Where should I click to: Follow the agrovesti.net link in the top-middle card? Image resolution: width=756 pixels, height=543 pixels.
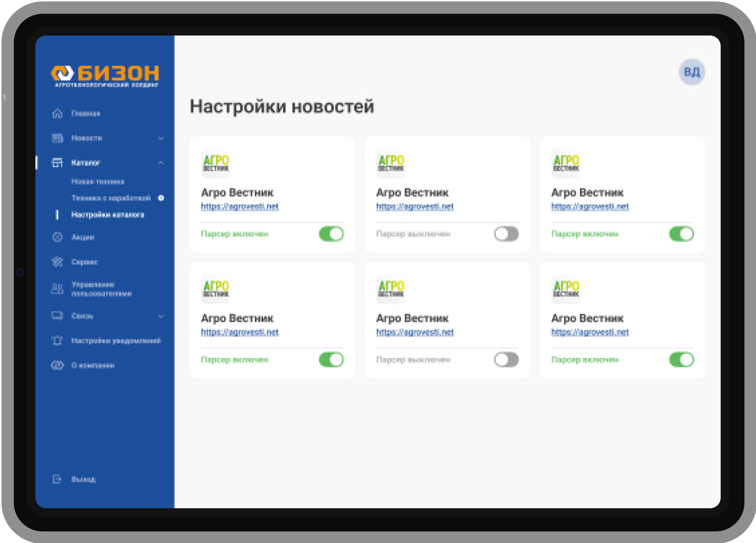pyautogui.click(x=415, y=206)
